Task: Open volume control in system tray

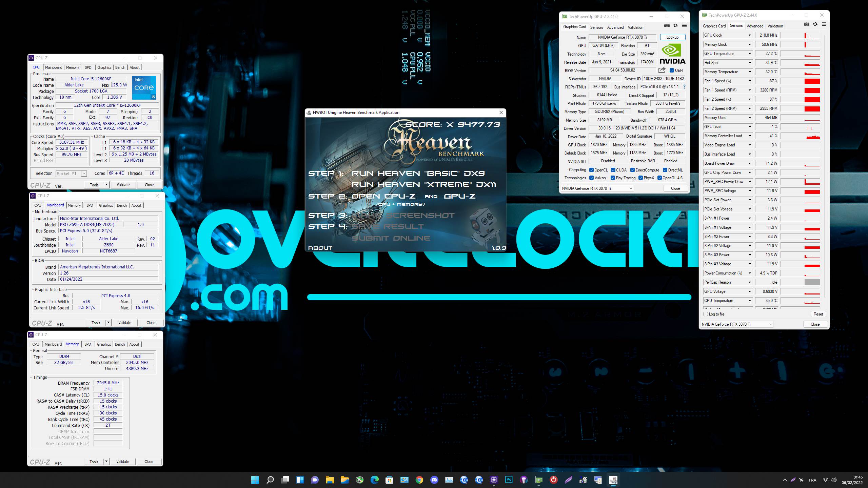Action: point(834,480)
